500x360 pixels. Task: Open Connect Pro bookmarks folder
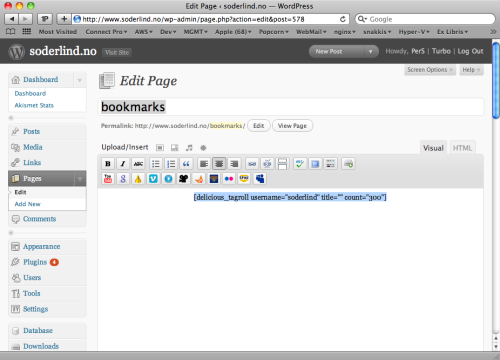[106, 32]
